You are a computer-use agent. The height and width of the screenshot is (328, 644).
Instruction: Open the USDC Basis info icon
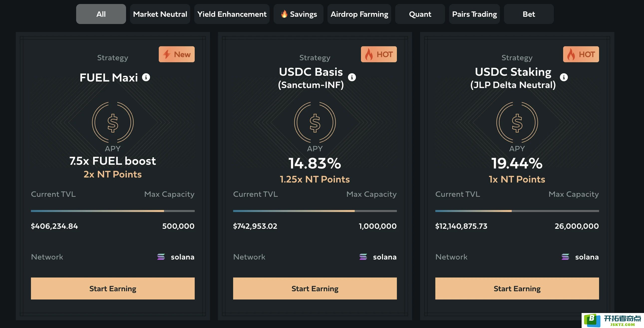point(352,77)
